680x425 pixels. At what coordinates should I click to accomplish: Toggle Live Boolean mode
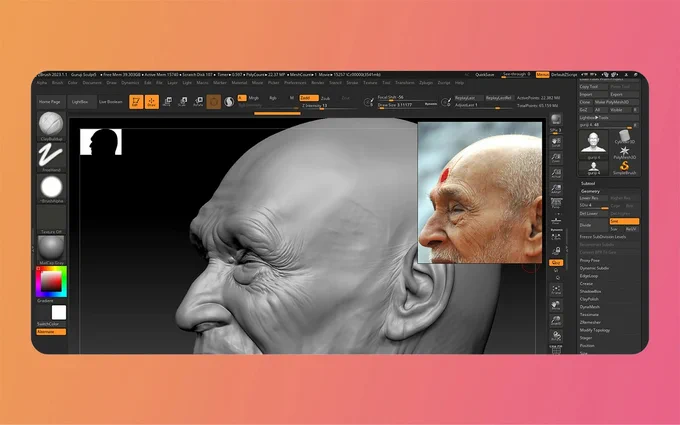[x=111, y=102]
